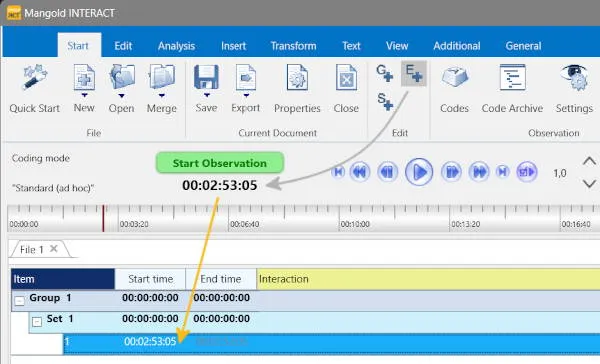Image resolution: width=600 pixels, height=364 pixels.
Task: Click the red timeline position marker
Action: pyautogui.click(x=103, y=218)
